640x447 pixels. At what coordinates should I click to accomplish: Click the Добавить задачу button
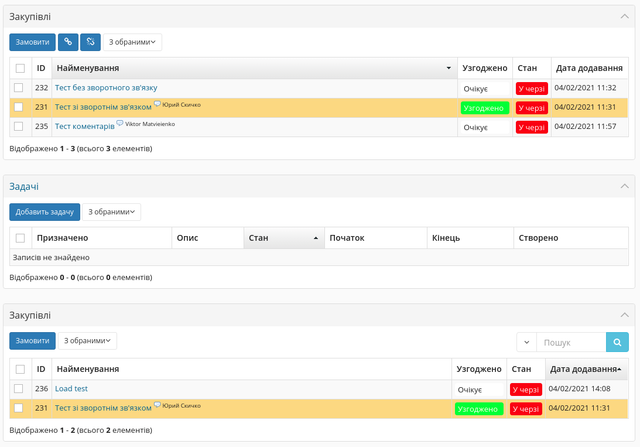point(44,212)
